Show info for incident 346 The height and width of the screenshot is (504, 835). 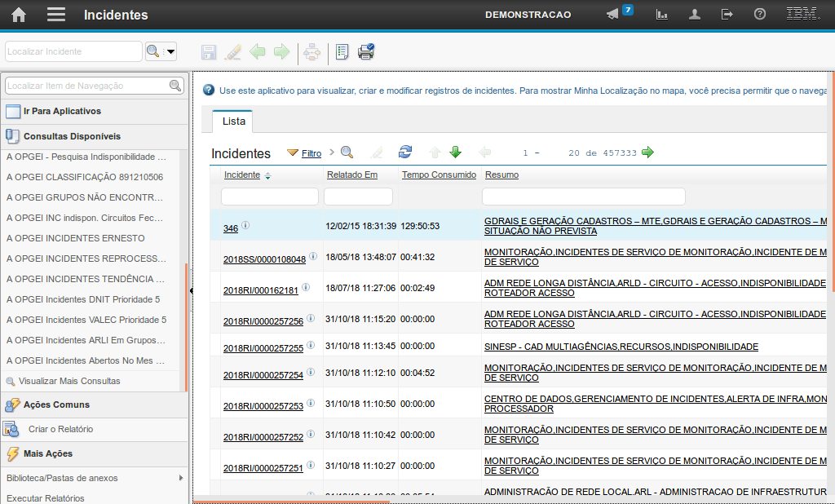point(245,225)
